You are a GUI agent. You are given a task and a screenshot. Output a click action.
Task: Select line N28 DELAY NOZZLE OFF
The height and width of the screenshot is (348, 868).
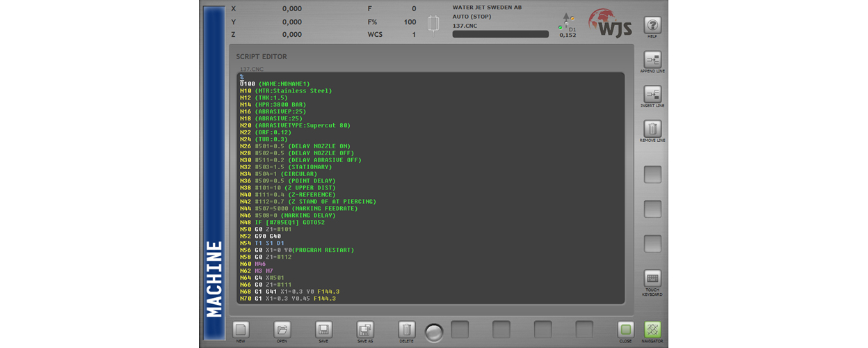click(x=297, y=153)
